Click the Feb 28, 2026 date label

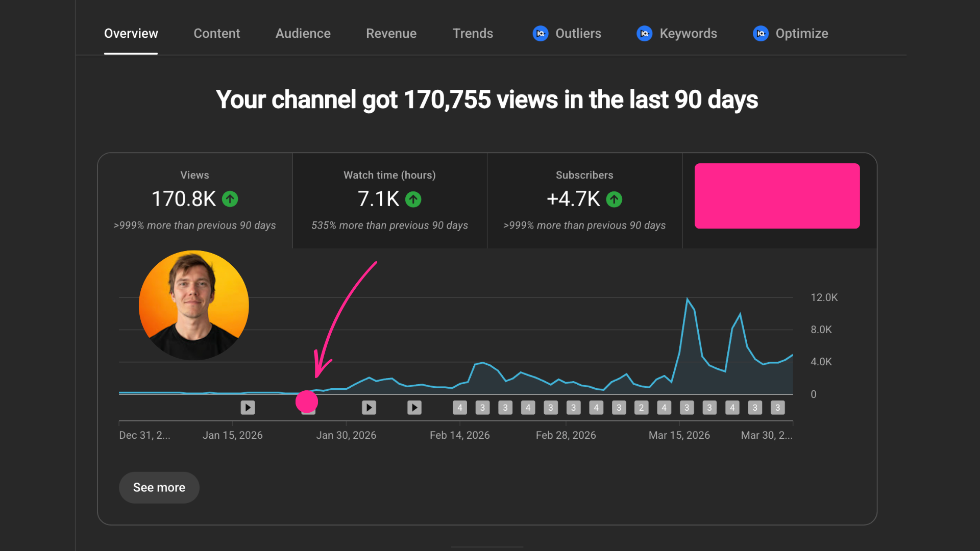pyautogui.click(x=566, y=435)
